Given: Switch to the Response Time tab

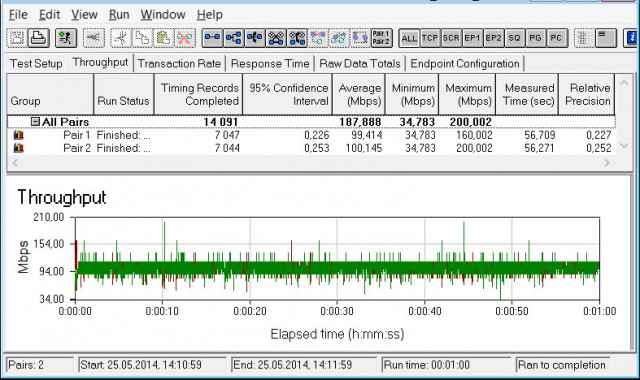Looking at the screenshot, I should [x=270, y=64].
